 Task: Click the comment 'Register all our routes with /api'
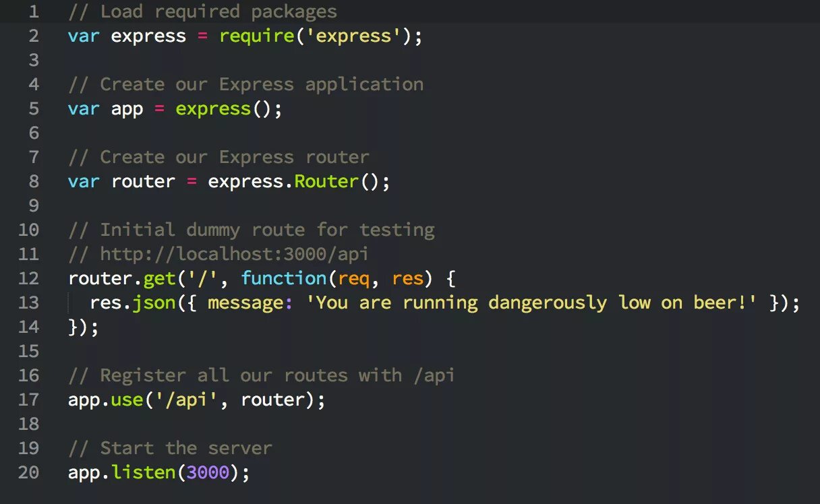(x=262, y=375)
